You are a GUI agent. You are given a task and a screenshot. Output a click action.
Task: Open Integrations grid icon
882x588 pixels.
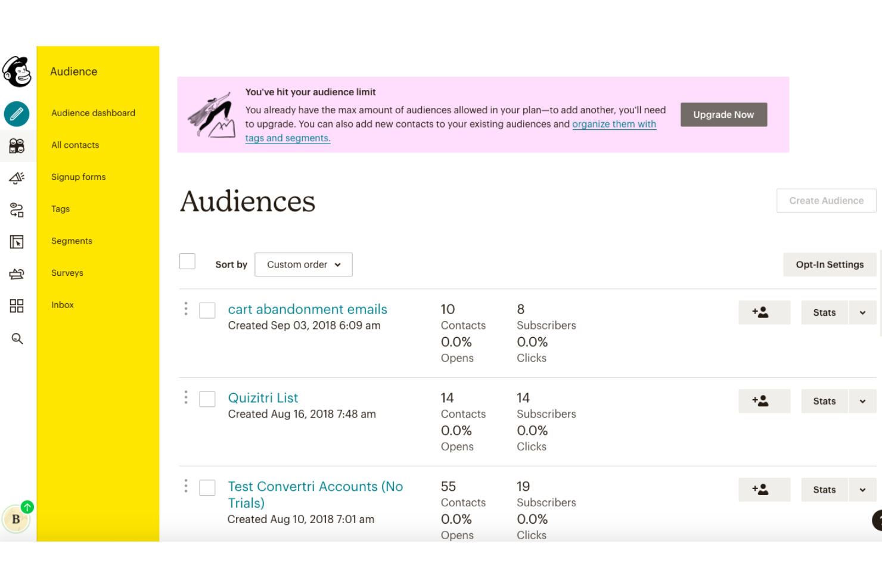17,306
